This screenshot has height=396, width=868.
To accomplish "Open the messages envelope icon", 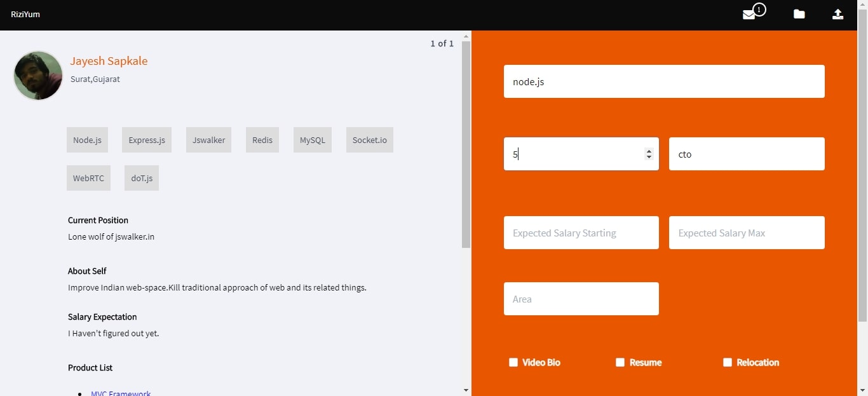I will pyautogui.click(x=749, y=15).
